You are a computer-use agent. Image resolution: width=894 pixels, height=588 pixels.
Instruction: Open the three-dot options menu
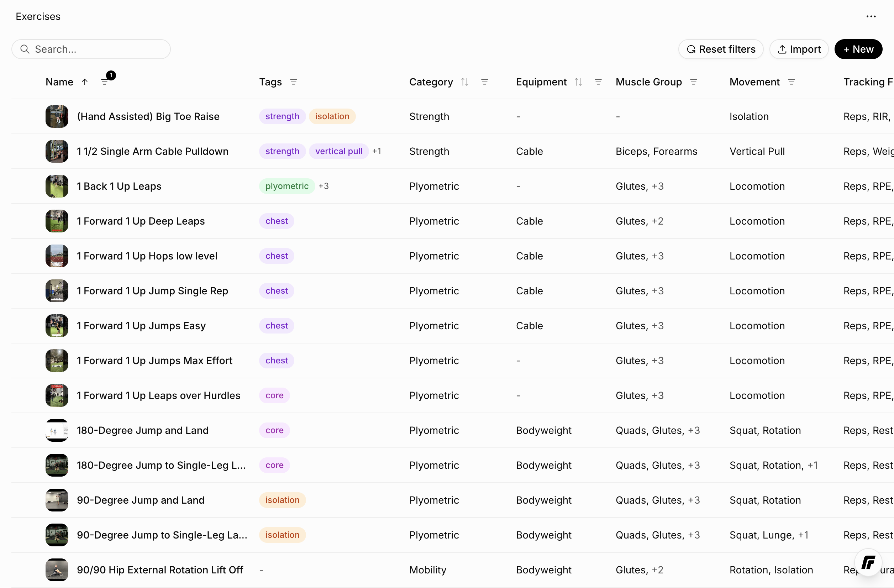(x=871, y=16)
